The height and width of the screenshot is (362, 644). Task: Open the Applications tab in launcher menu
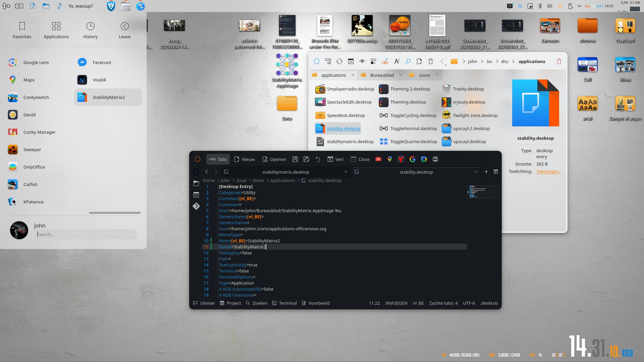tap(56, 30)
